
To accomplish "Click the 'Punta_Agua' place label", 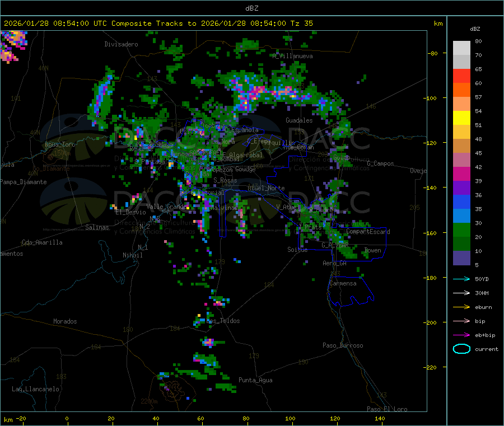I will [x=255, y=380].
